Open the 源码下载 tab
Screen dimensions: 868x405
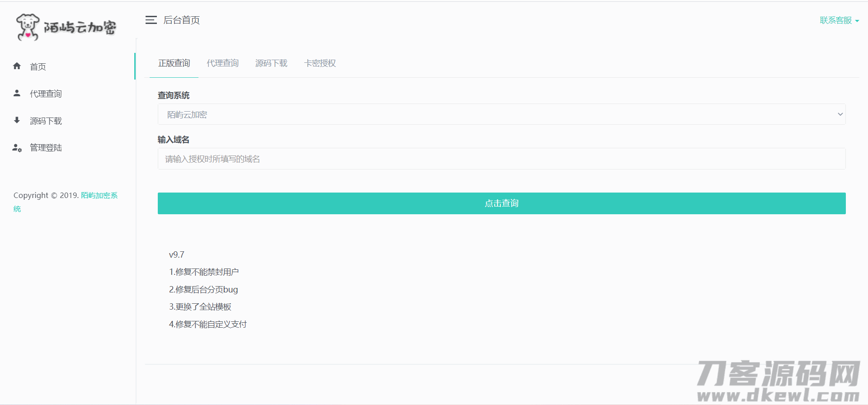click(x=271, y=63)
